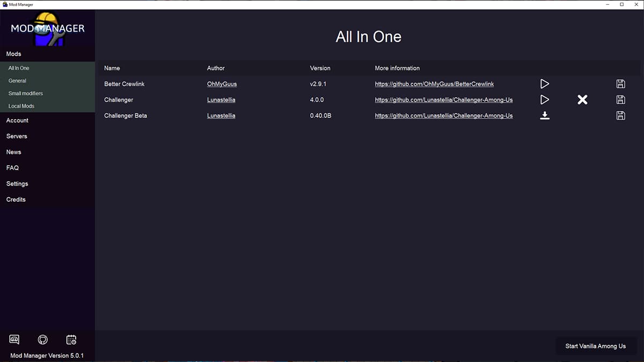The height and width of the screenshot is (362, 644).
Task: Click the save icon for Better Crewlink
Action: pos(620,84)
